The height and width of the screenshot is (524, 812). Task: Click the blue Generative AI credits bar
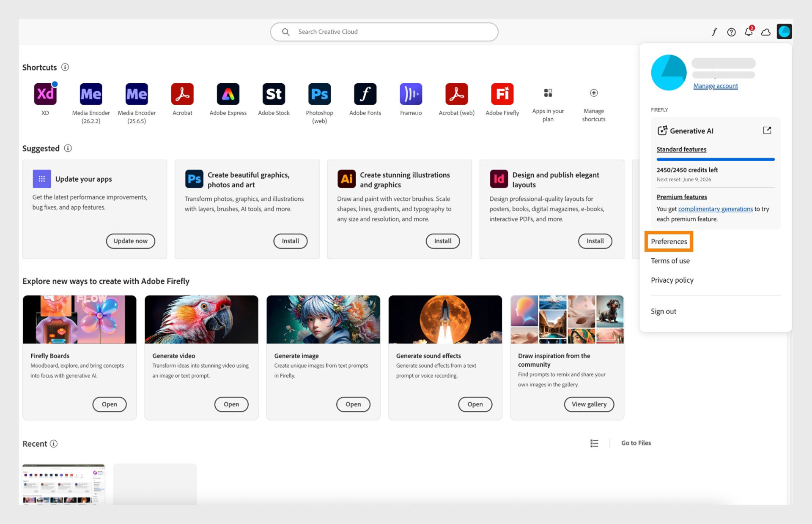pyautogui.click(x=716, y=159)
